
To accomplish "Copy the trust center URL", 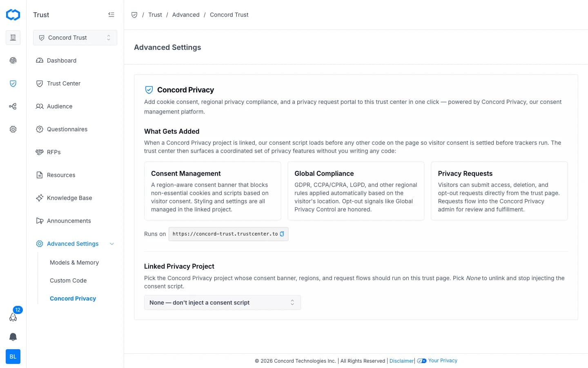I will click(282, 234).
